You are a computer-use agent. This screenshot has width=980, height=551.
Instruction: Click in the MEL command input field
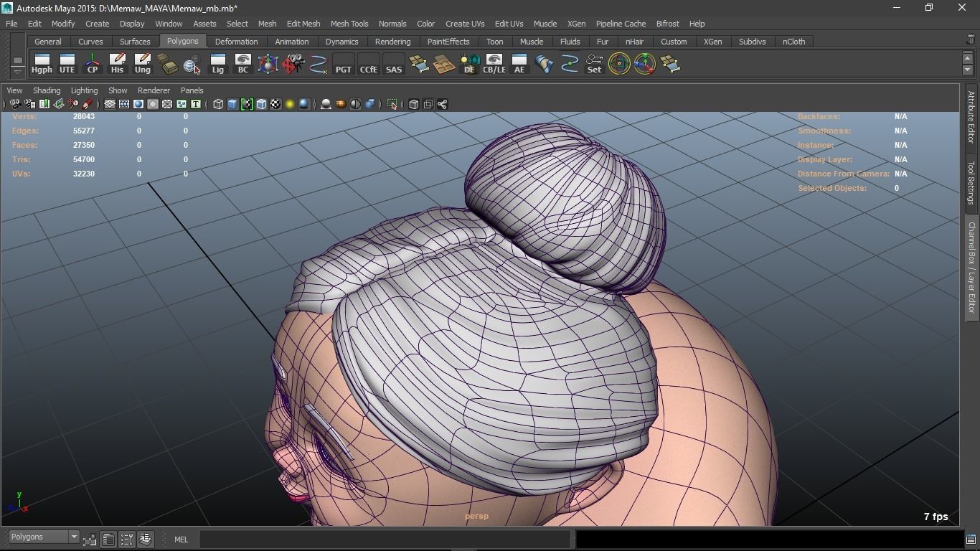(x=384, y=540)
